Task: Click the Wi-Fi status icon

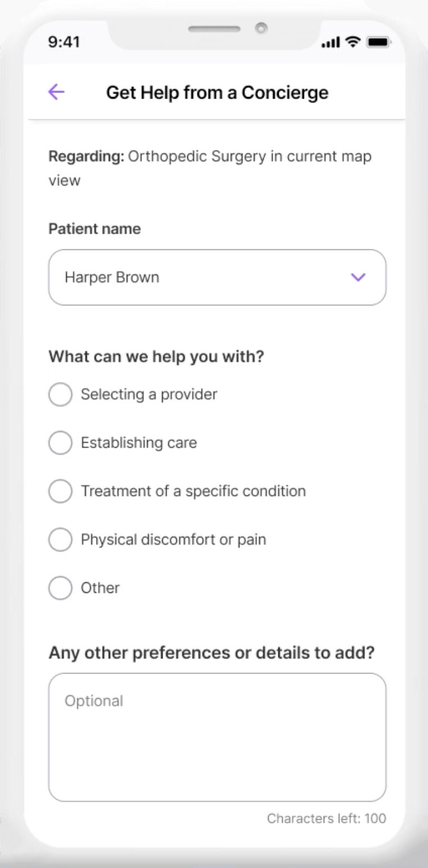Action: [353, 41]
